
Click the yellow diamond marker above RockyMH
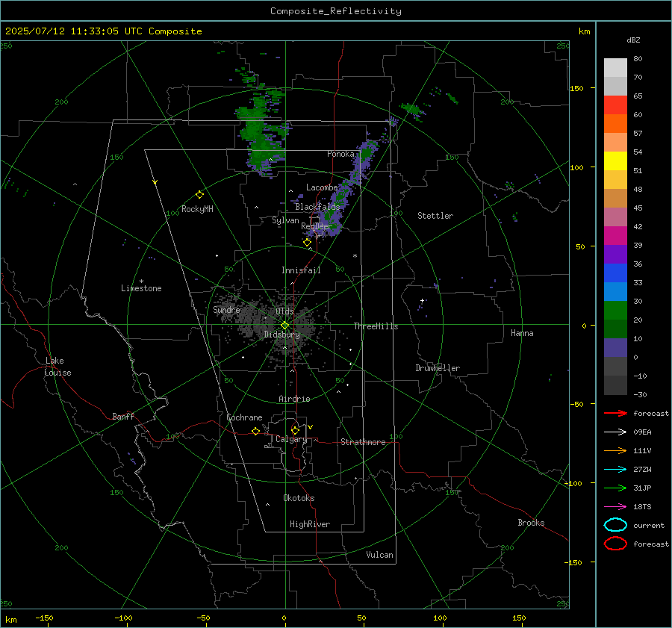(x=199, y=195)
